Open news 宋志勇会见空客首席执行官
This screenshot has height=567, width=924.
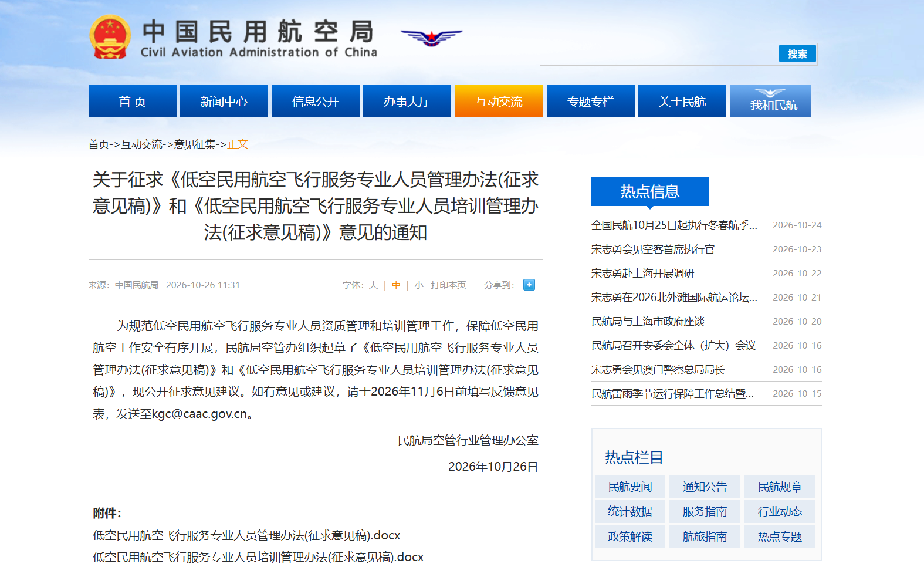[x=653, y=249]
